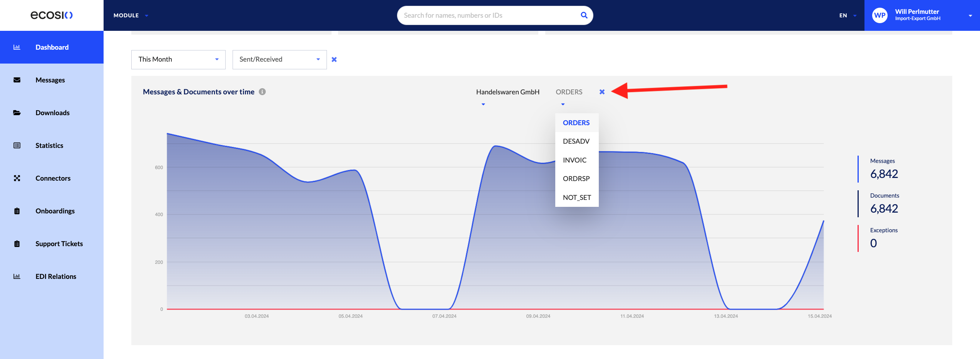Image resolution: width=980 pixels, height=359 pixels.
Task: Open the MODULE dropdown menu
Action: point(131,15)
